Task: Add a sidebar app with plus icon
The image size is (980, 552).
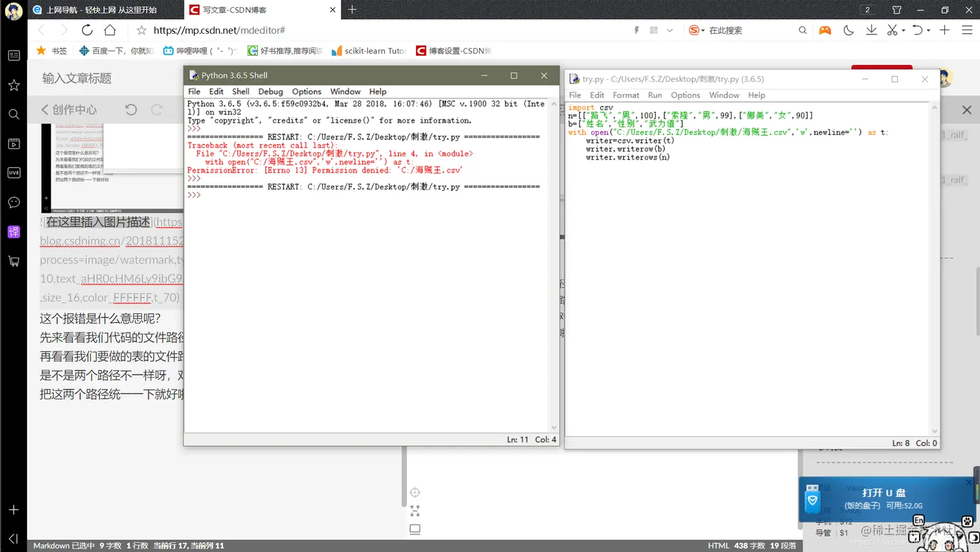Action: (x=14, y=510)
